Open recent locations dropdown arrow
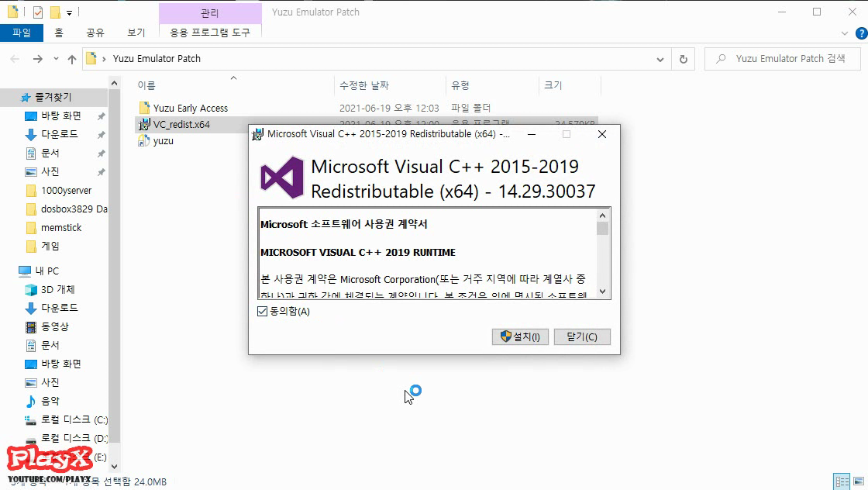 56,59
